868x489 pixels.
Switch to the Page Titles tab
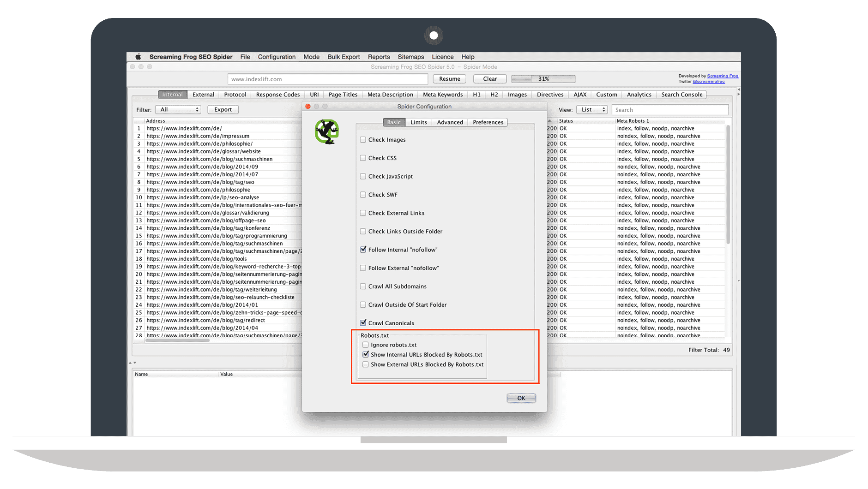(x=343, y=95)
